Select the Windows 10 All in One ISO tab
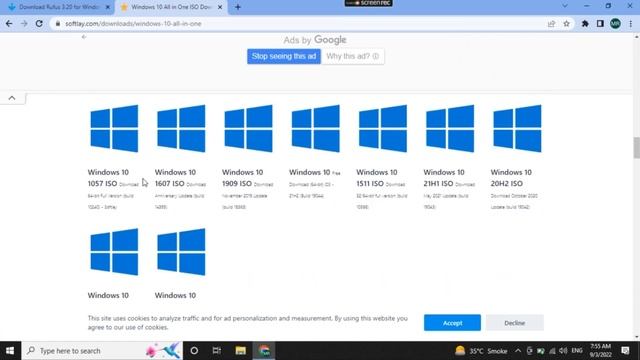The width and height of the screenshot is (640, 360). tap(171, 7)
